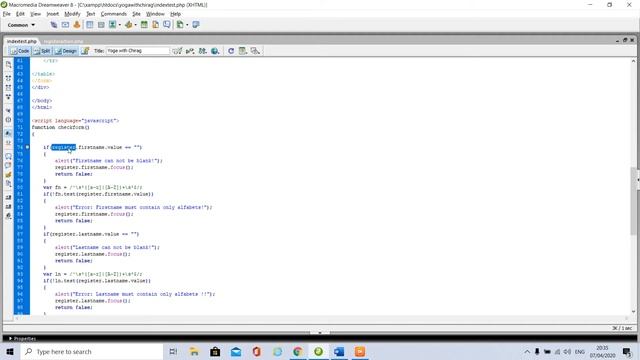This screenshot has height=360, width=640.
Task: Open the Common insert category dropdown
Action: (21, 25)
